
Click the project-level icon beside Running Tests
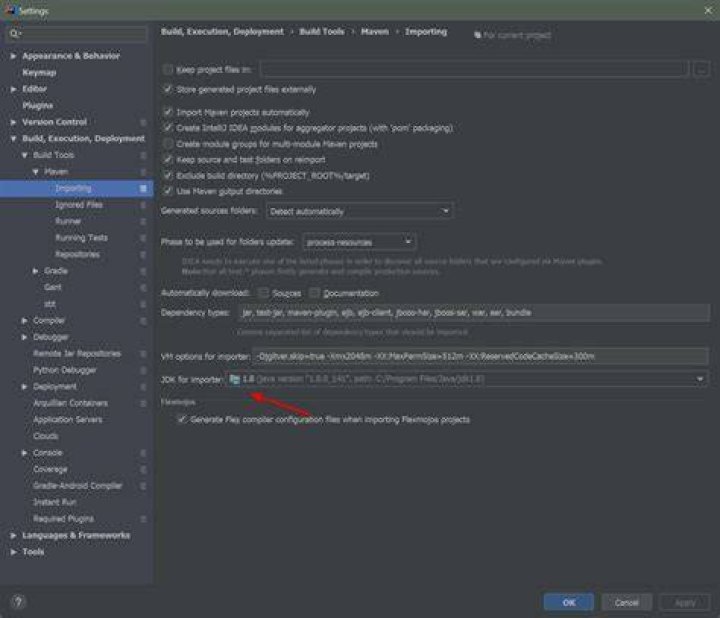(143, 238)
